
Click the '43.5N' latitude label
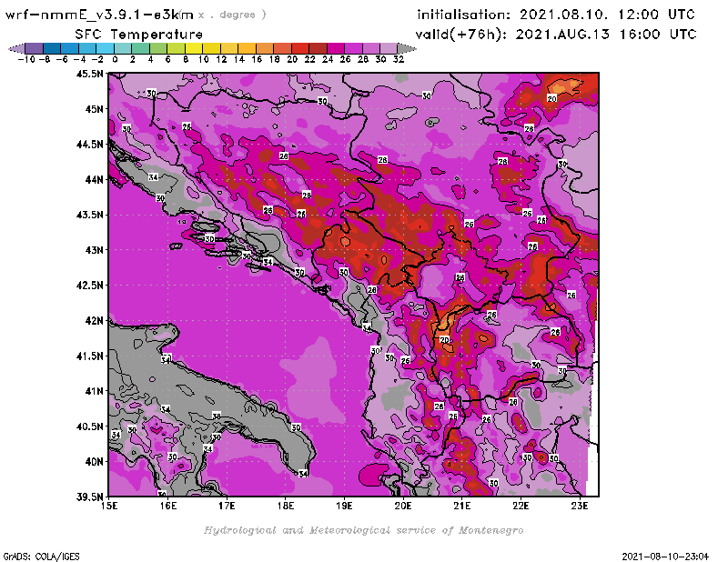coord(89,215)
